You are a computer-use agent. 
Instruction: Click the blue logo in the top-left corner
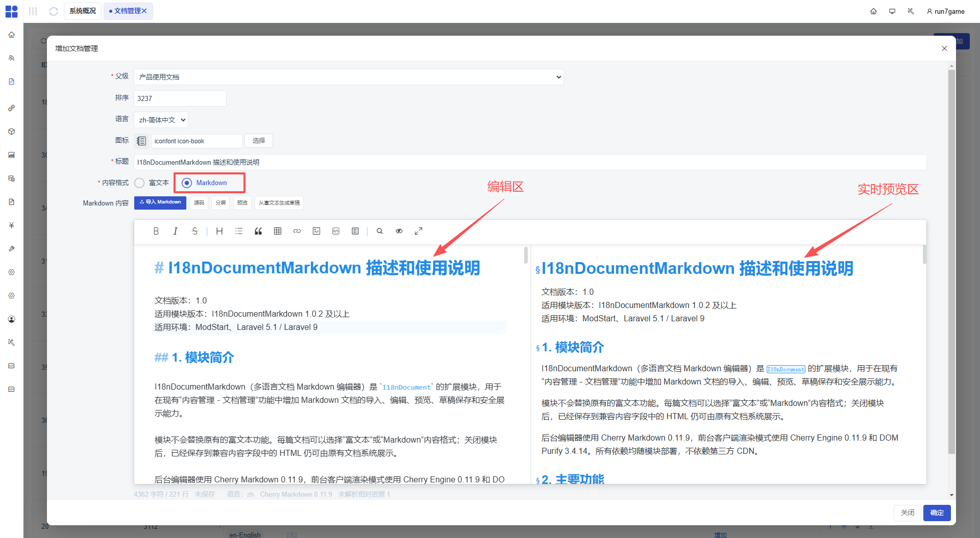click(11, 11)
